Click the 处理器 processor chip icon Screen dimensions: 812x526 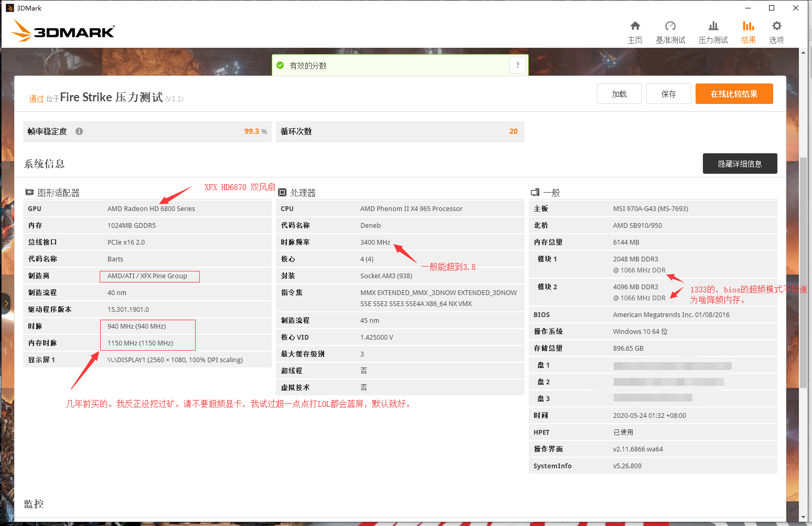(x=282, y=193)
